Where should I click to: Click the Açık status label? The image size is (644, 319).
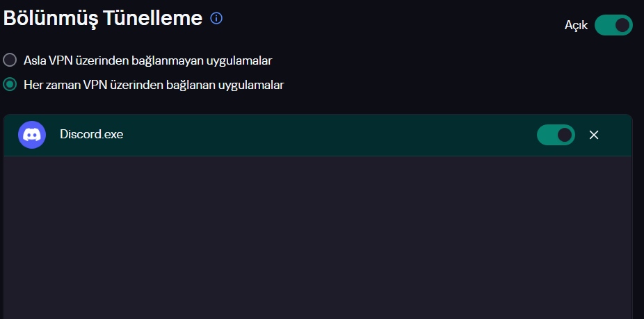pyautogui.click(x=576, y=26)
